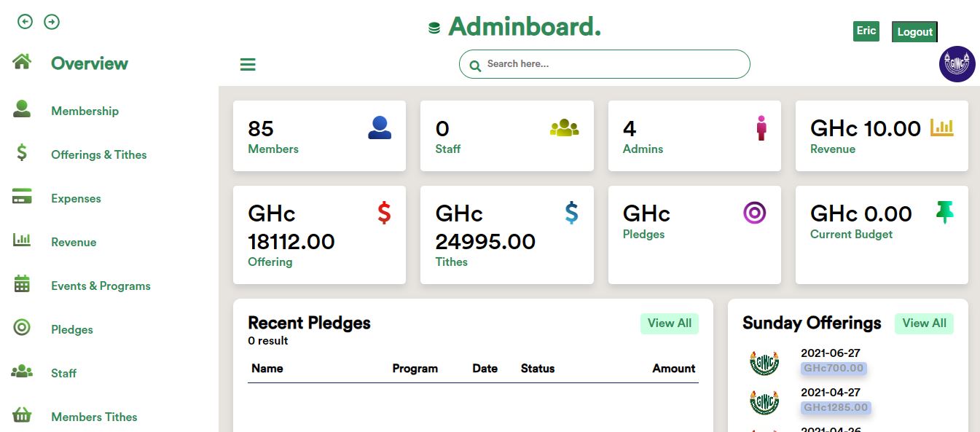Click the Members Tithes basket icon
This screenshot has width=980, height=432.
pyautogui.click(x=21, y=415)
